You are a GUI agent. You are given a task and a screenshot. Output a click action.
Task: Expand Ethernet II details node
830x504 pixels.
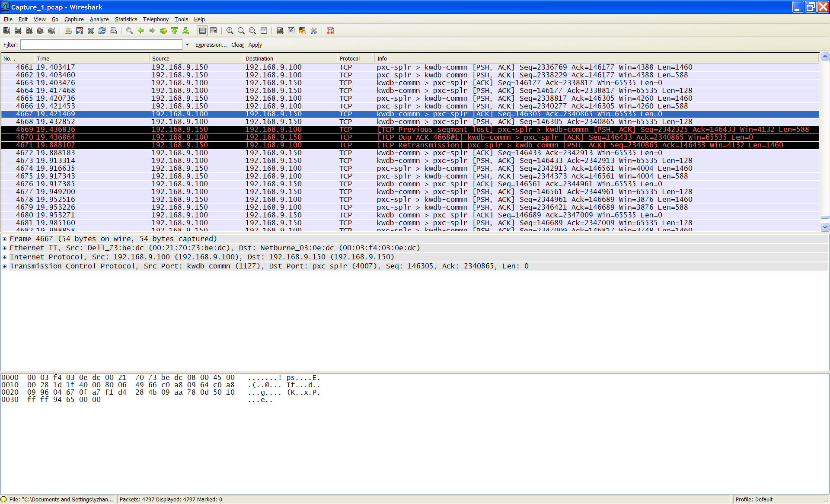(4, 248)
